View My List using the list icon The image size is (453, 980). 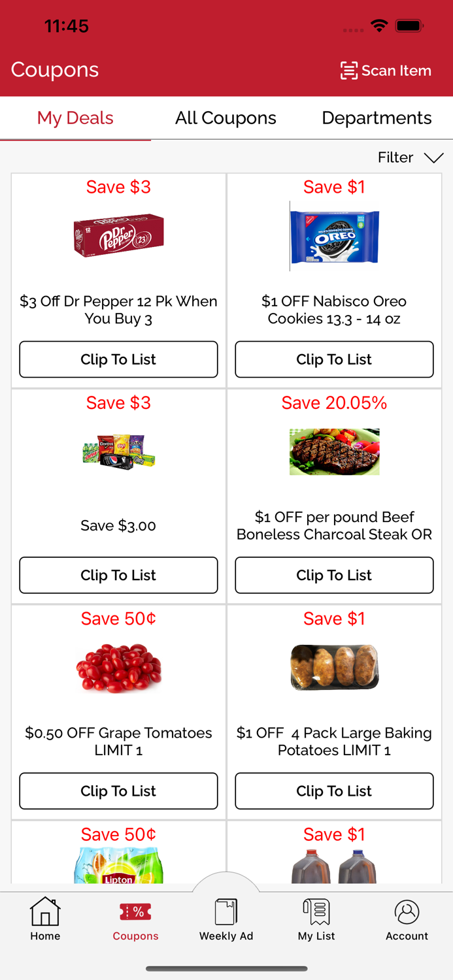(316, 913)
